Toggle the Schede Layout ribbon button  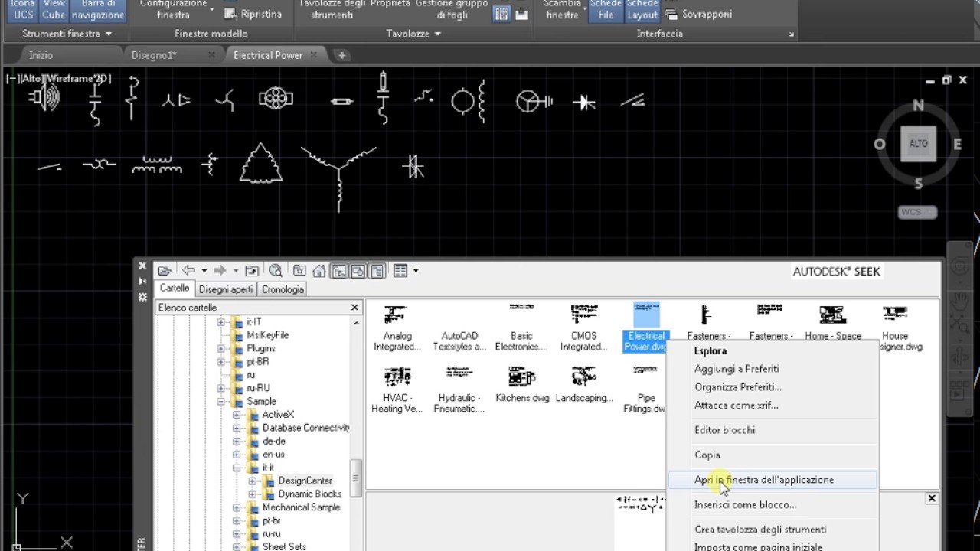642,10
